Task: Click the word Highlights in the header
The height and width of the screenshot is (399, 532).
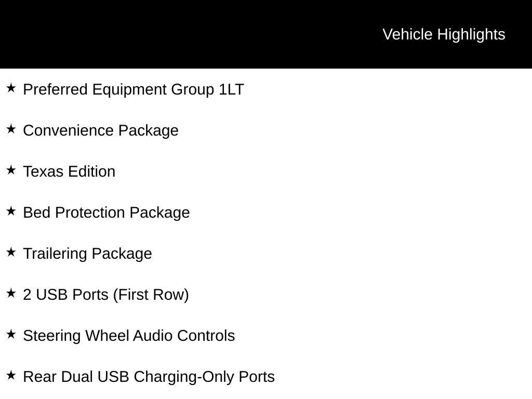Action: tap(471, 35)
